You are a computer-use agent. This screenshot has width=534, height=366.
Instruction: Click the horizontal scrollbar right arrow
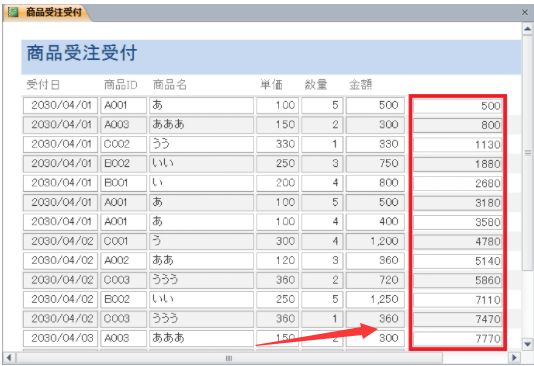coord(514,357)
